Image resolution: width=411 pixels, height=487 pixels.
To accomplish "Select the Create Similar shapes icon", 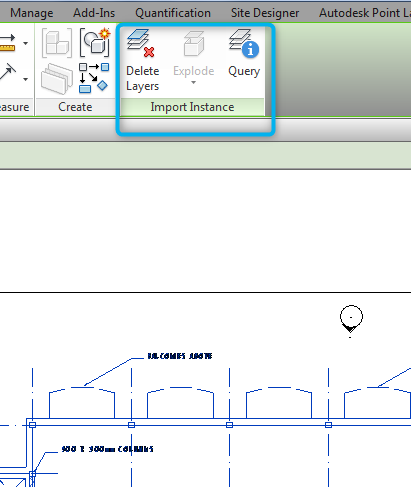I will pyautogui.click(x=94, y=78).
